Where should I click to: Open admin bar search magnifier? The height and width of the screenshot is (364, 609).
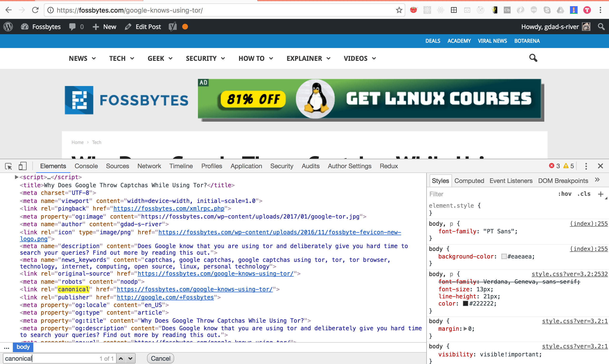coord(601,26)
